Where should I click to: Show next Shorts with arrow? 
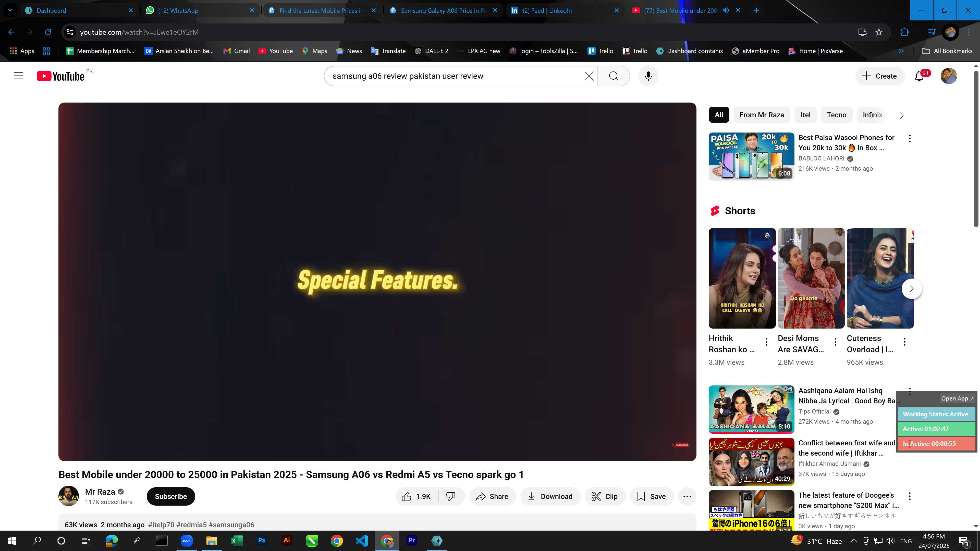[912, 289]
